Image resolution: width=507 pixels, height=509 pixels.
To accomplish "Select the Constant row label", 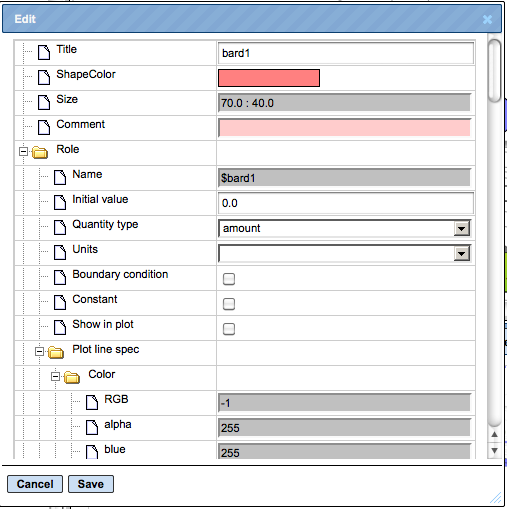I will point(95,299).
